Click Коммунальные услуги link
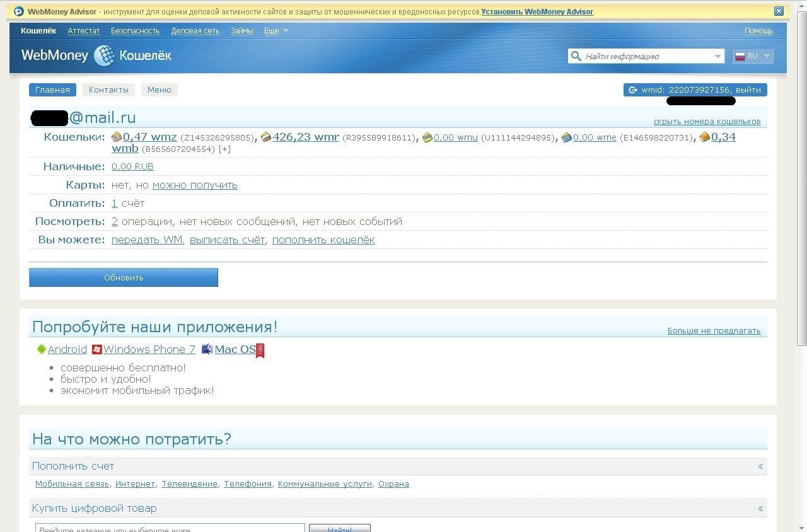This screenshot has width=807, height=532. coord(325,484)
